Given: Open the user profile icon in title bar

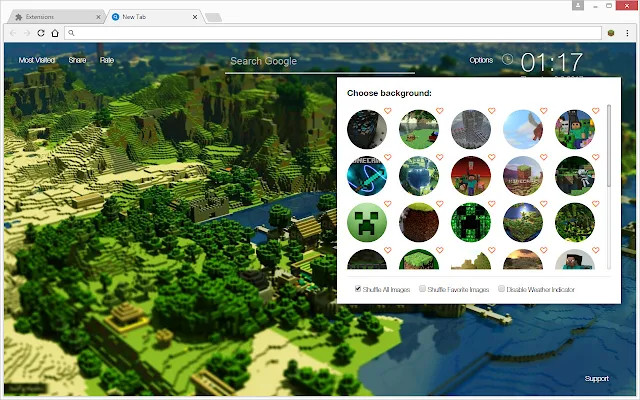Looking at the screenshot, I should point(578,5).
